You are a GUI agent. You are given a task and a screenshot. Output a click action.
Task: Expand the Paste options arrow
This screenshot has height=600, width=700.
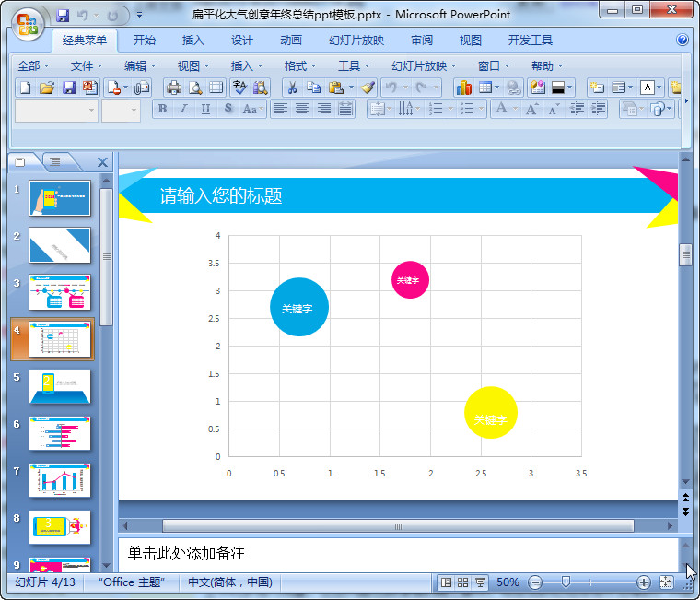[x=351, y=88]
